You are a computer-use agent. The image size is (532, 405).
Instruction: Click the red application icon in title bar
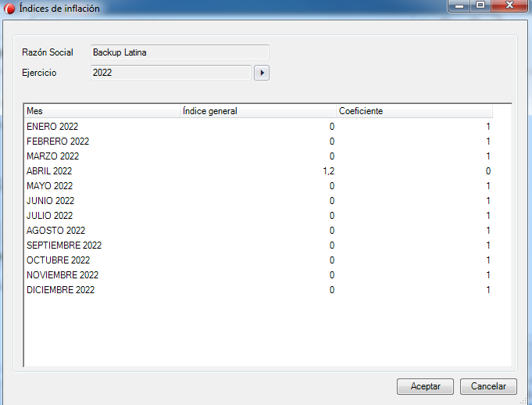tap(9, 8)
